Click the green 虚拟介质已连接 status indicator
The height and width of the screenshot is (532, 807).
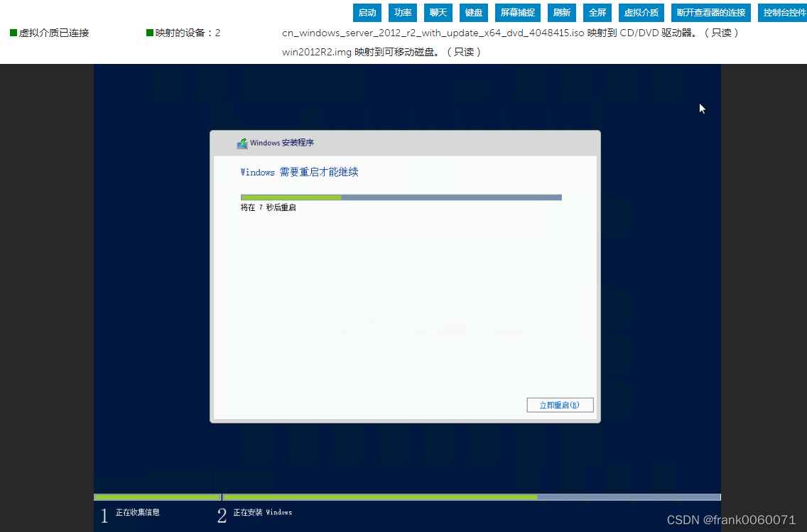[13, 33]
